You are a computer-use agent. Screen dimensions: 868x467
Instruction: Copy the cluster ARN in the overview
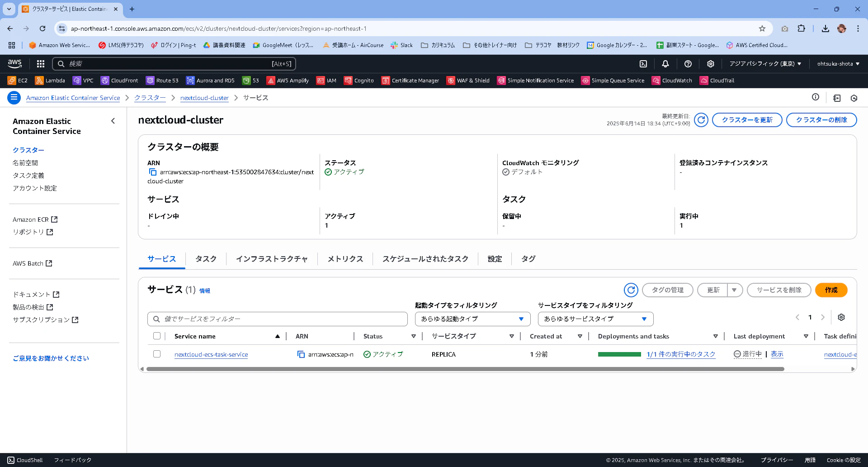(x=152, y=172)
